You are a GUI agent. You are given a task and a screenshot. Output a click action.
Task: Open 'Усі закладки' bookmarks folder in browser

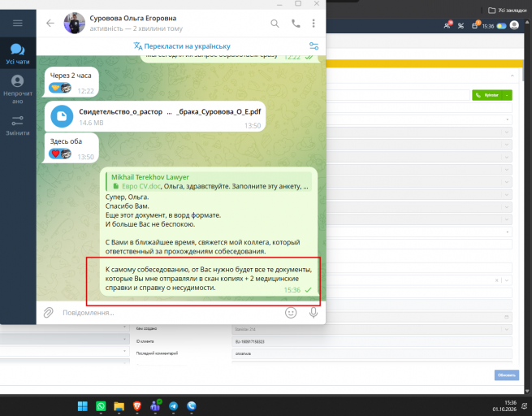point(508,11)
